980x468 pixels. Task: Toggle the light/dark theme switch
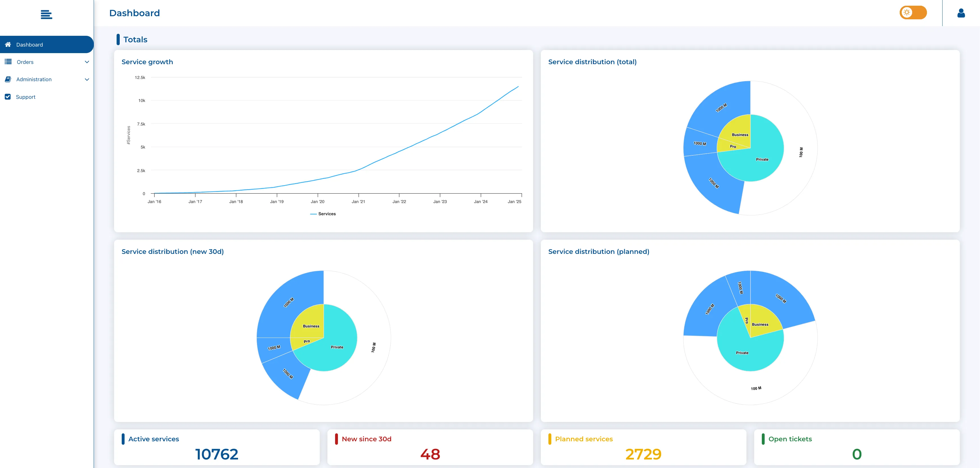click(913, 12)
